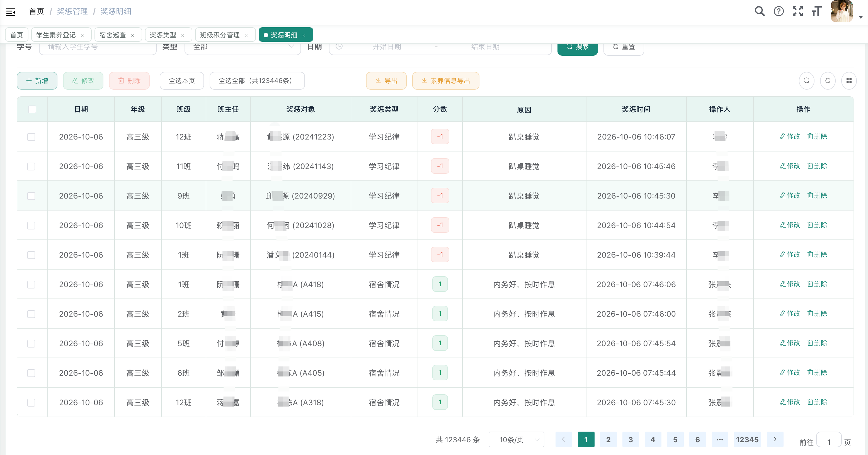This screenshot has height=455, width=868.
Task: Open the search magnifier in top bar
Action: 760,11
